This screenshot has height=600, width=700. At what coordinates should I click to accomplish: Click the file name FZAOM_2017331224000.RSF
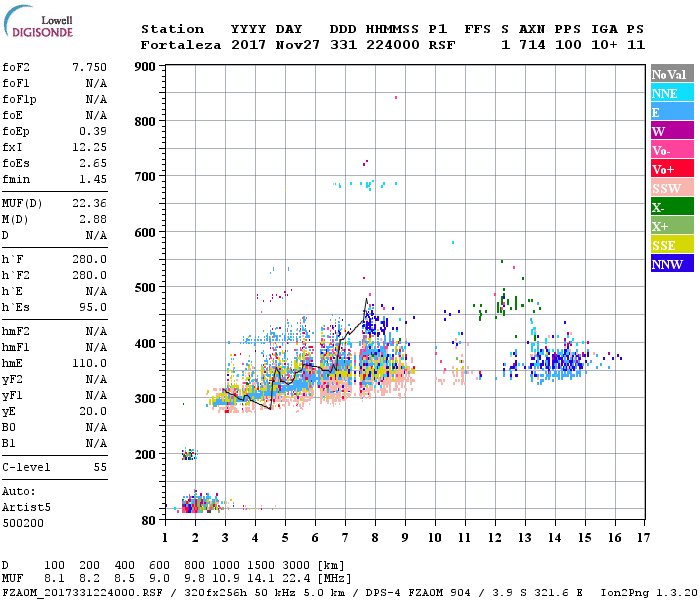click(x=82, y=593)
